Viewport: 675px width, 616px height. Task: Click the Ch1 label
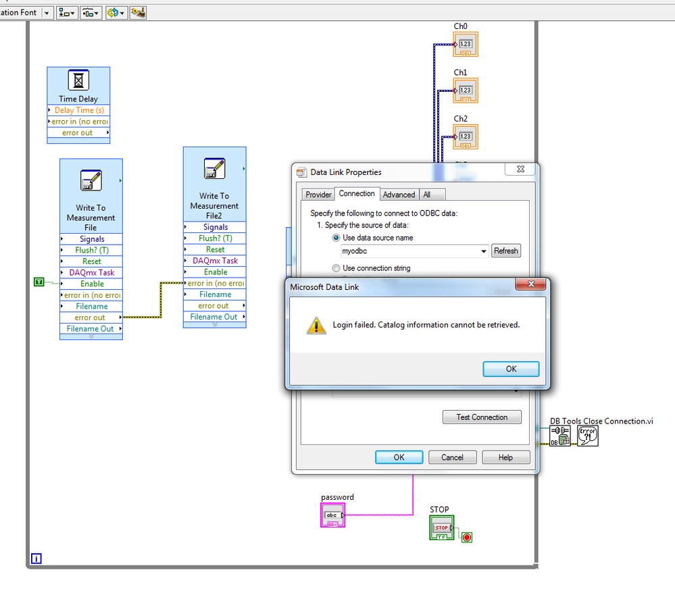[460, 72]
